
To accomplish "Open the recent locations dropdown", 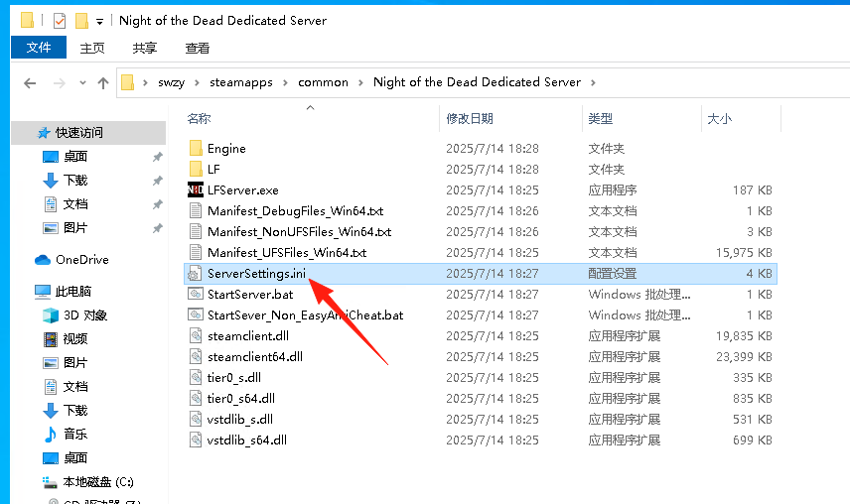I will (x=82, y=82).
